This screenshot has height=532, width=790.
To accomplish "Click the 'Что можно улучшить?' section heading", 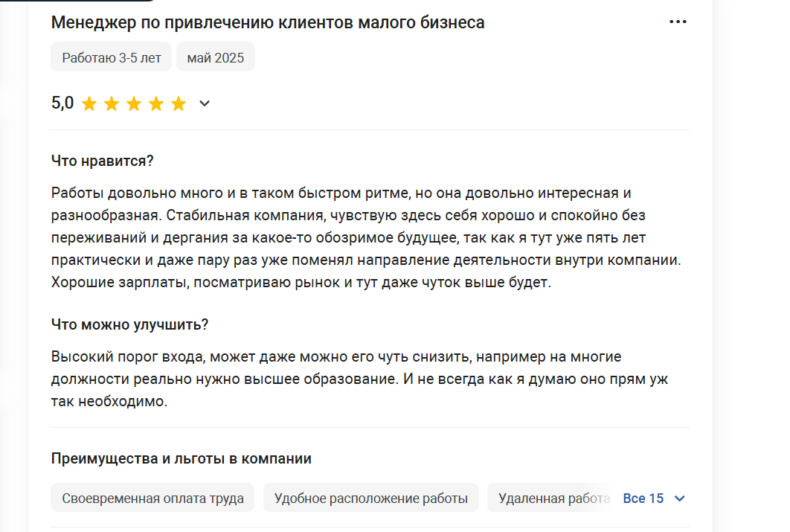I will pos(129,324).
